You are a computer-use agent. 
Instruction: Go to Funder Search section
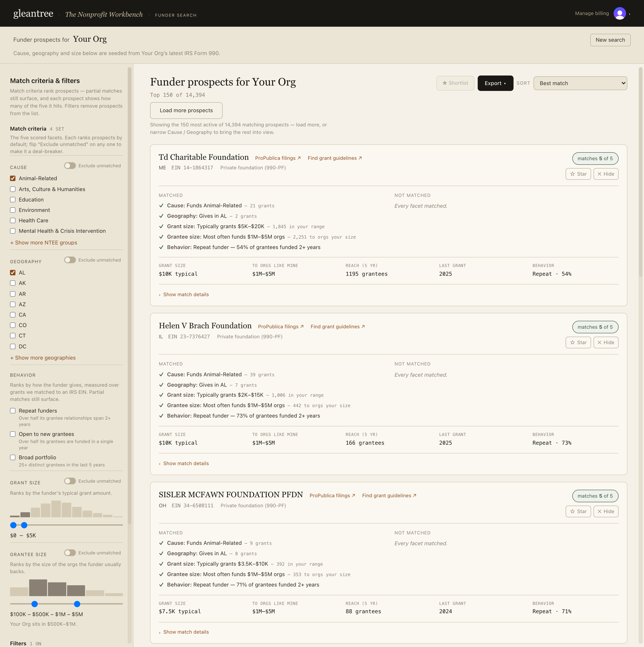176,15
